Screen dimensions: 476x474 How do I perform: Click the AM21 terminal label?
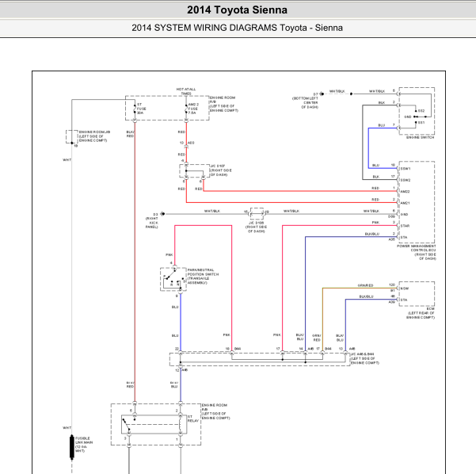[x=405, y=203]
